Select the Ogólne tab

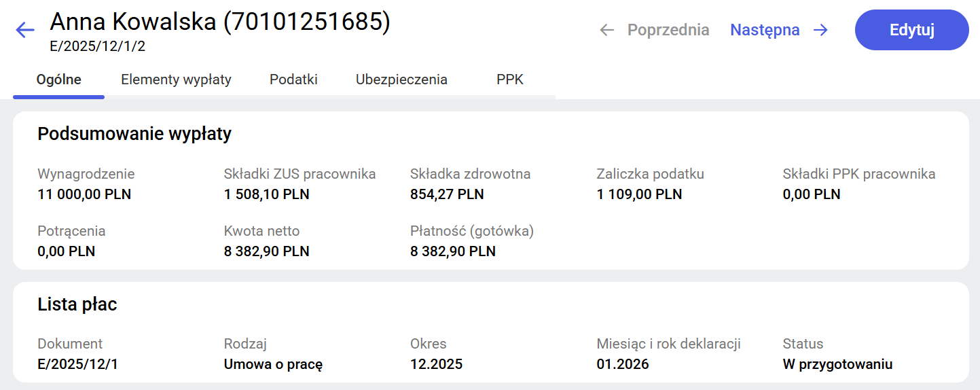[x=58, y=79]
